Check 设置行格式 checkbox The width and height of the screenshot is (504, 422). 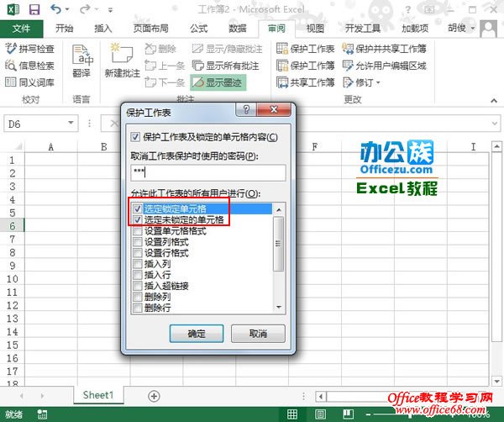tap(138, 253)
